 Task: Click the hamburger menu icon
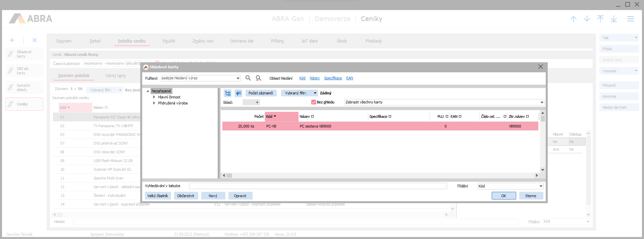pos(630,19)
